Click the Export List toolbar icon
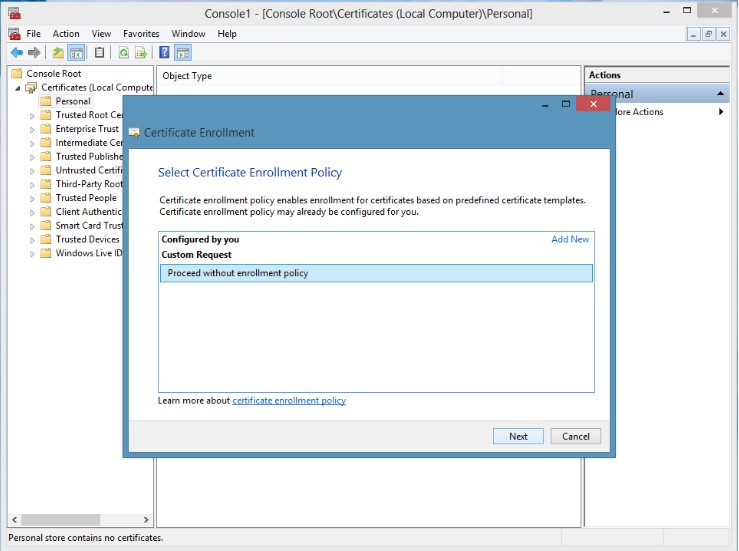Screen dimensions: 739x551 [x=140, y=53]
